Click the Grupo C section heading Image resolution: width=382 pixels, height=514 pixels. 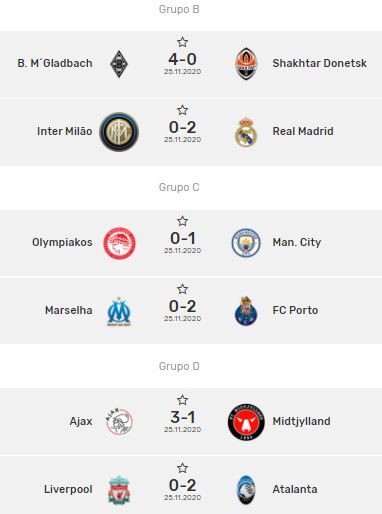(179, 187)
